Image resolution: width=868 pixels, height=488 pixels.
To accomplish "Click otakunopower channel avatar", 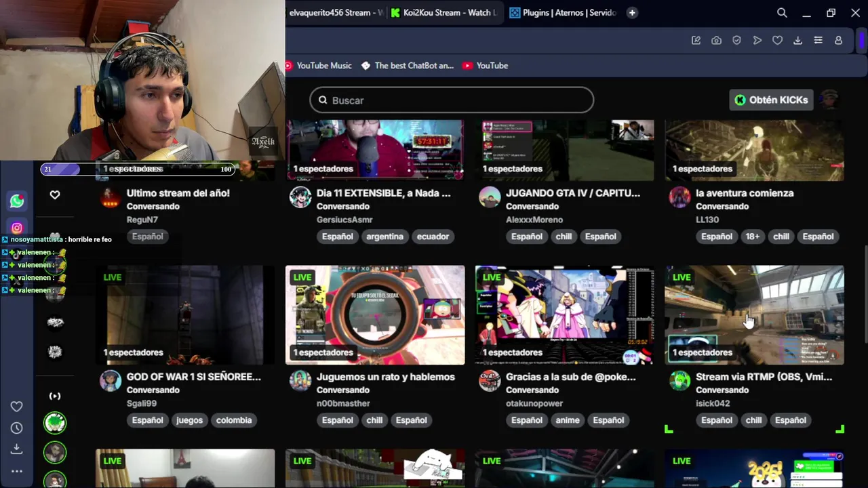I will [x=490, y=381].
